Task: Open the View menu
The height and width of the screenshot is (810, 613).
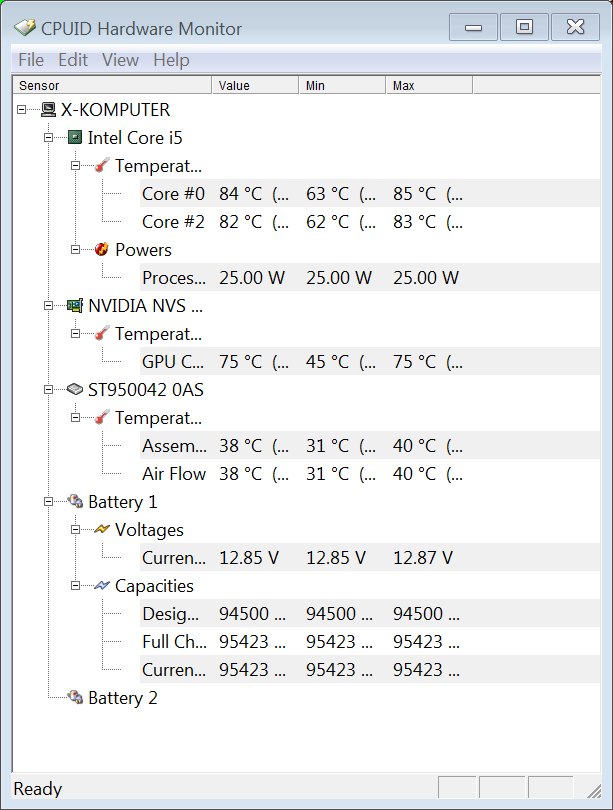Action: pos(120,60)
